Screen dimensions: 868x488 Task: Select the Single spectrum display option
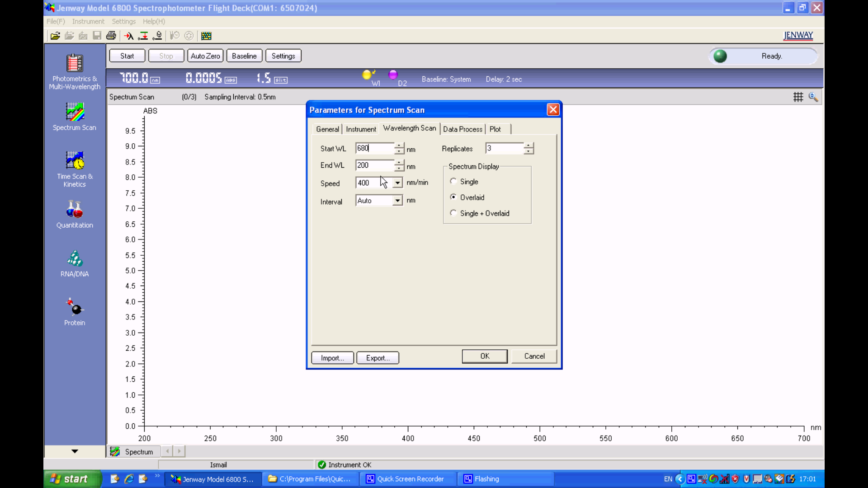coord(453,182)
